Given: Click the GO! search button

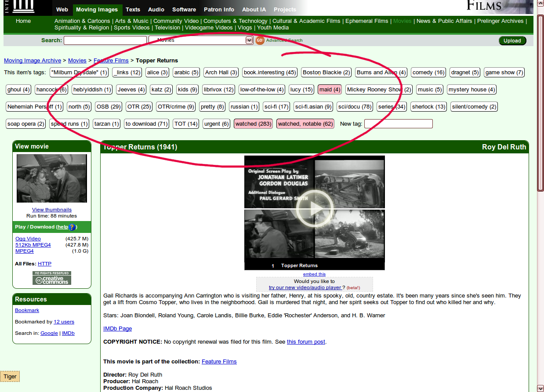Looking at the screenshot, I should pyautogui.click(x=260, y=40).
